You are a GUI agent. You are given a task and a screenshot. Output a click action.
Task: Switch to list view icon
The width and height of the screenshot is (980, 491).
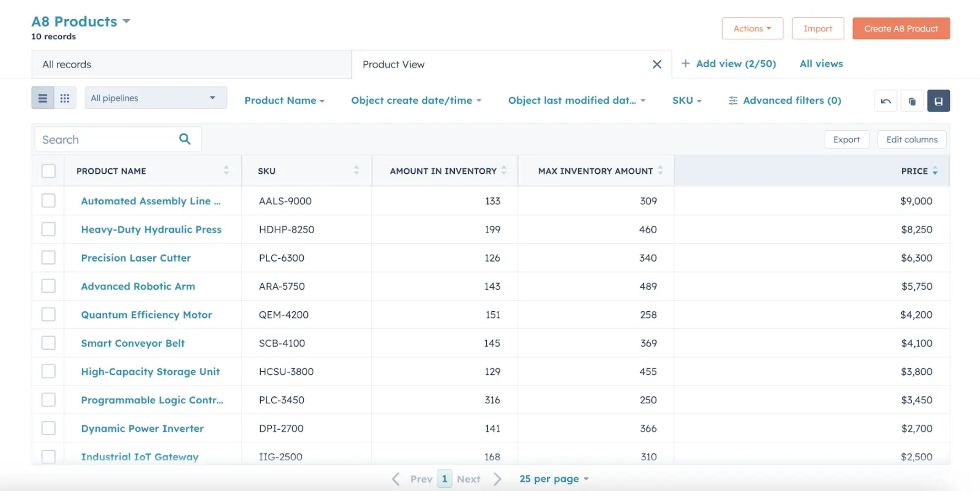point(43,98)
